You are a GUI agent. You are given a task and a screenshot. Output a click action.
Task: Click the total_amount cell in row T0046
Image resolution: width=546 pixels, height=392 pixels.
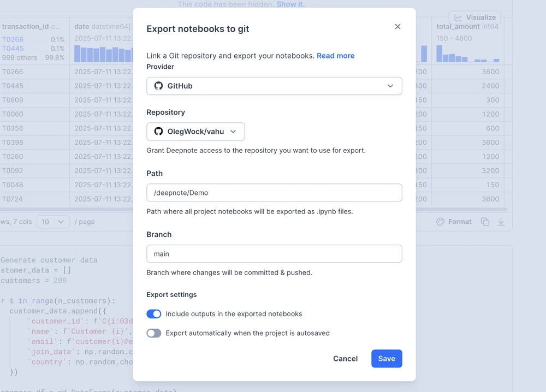[468, 185]
